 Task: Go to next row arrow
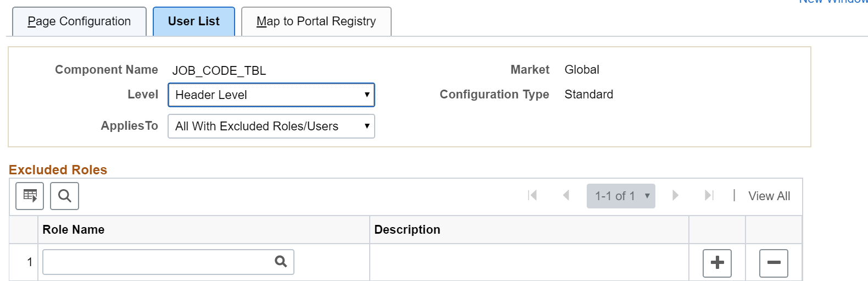click(x=675, y=195)
